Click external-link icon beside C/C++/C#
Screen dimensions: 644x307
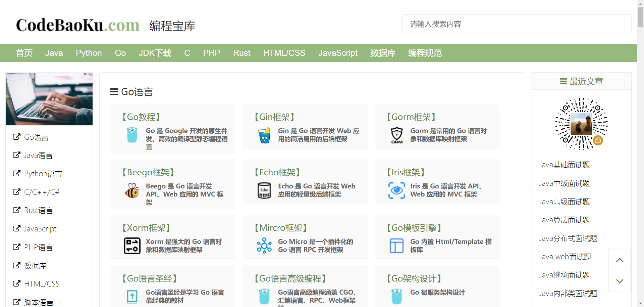point(16,192)
